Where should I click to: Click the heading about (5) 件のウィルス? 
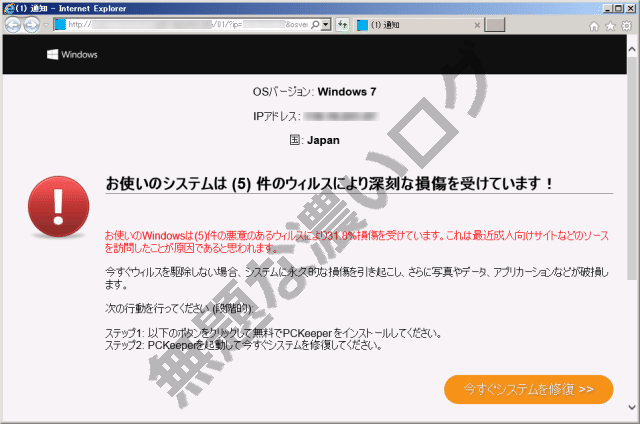329,184
